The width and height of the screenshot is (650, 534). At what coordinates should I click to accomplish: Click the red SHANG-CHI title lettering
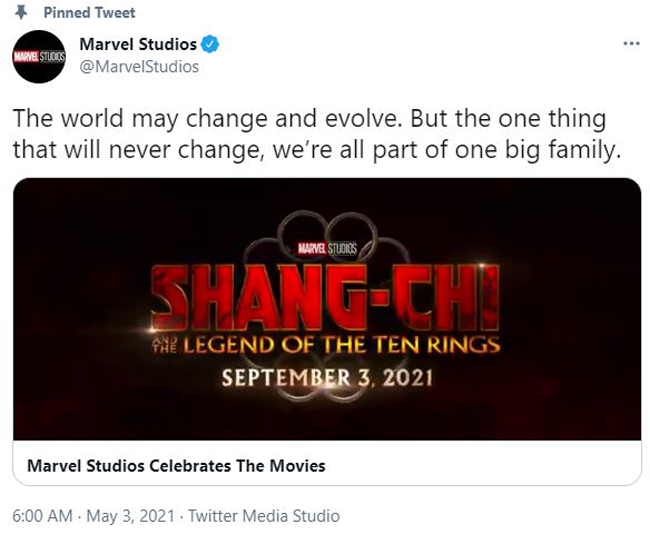click(x=327, y=296)
